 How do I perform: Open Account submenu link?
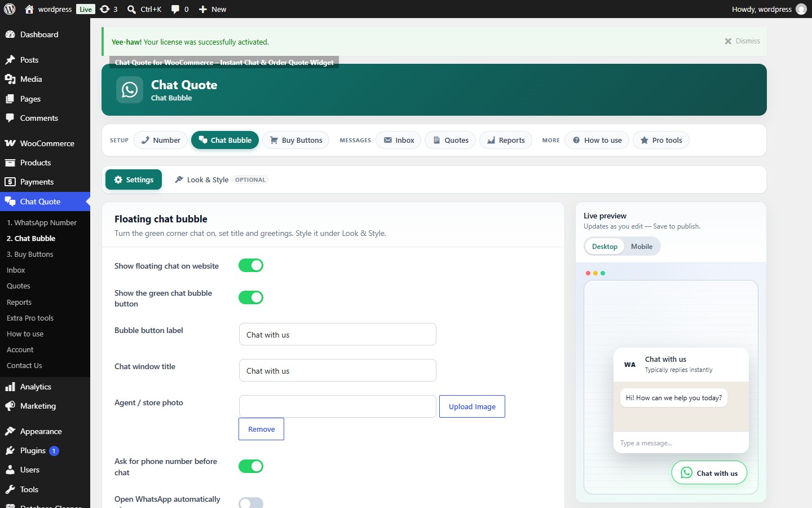[20, 349]
